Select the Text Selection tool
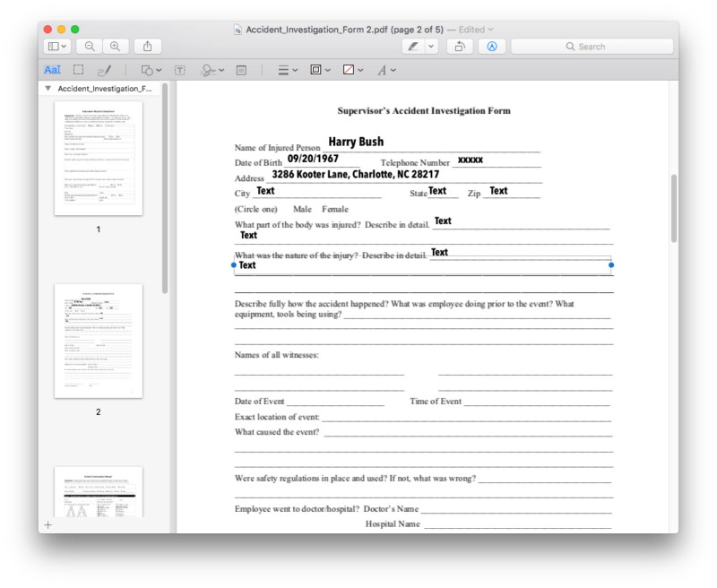Viewport: 717px width, 588px height. pyautogui.click(x=52, y=70)
